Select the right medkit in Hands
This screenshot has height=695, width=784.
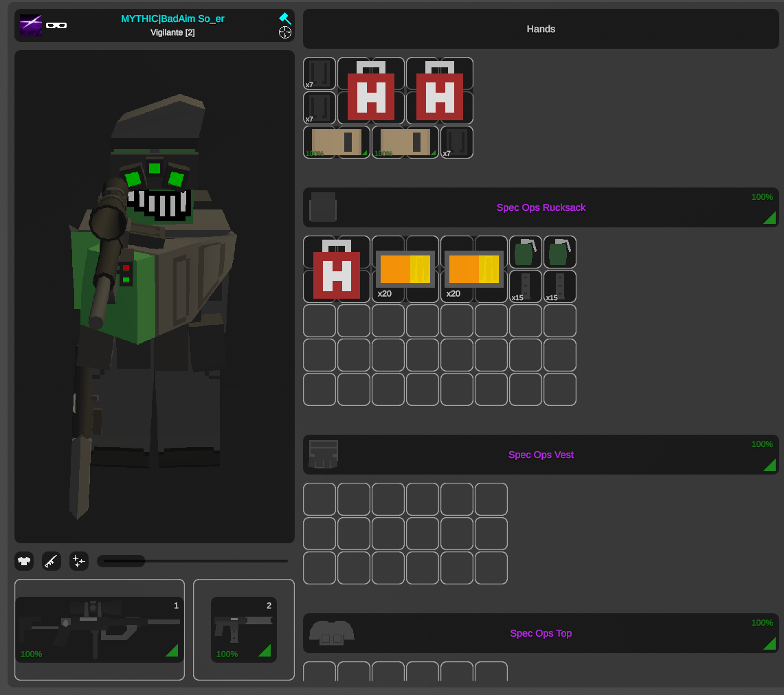coord(440,91)
